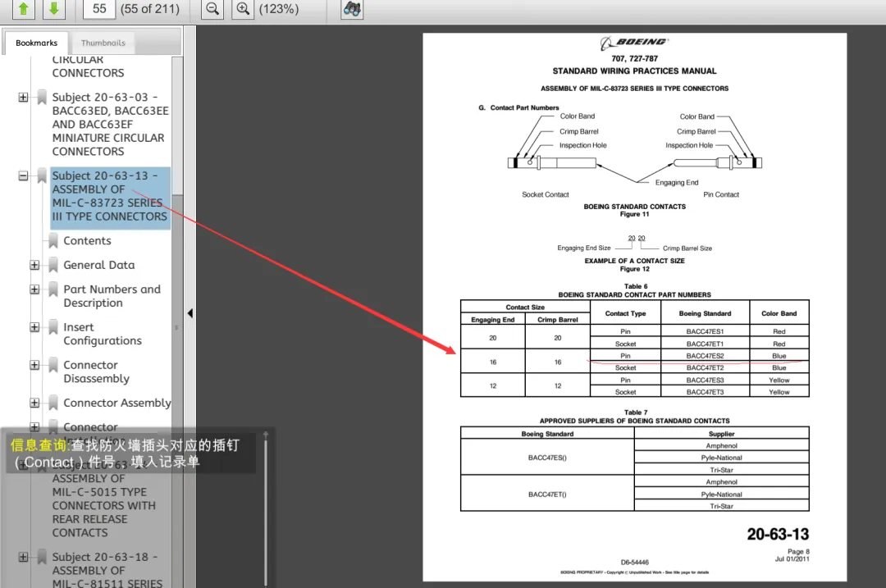Image resolution: width=886 pixels, height=588 pixels.
Task: Click the bookmark icon beside General Data
Action: click(x=53, y=265)
